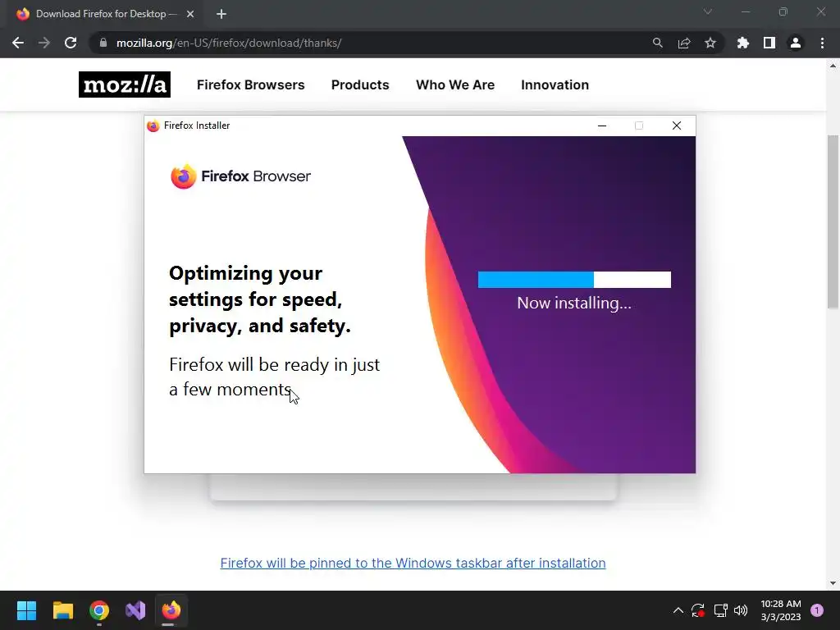
Task: Click the scrollbar up arrow
Action: (x=833, y=66)
